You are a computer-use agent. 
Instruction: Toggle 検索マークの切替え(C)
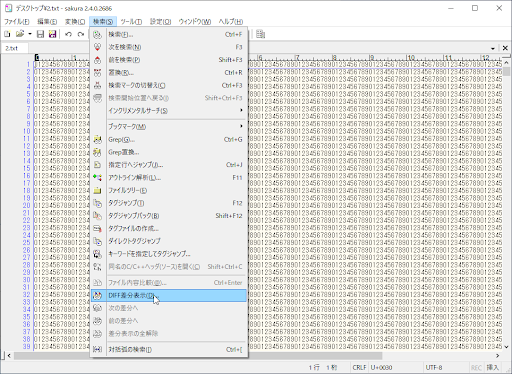click(169, 85)
